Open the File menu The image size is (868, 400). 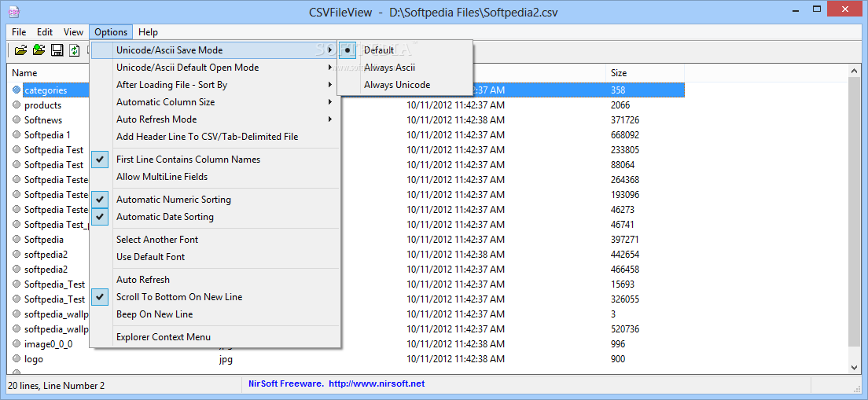click(19, 32)
